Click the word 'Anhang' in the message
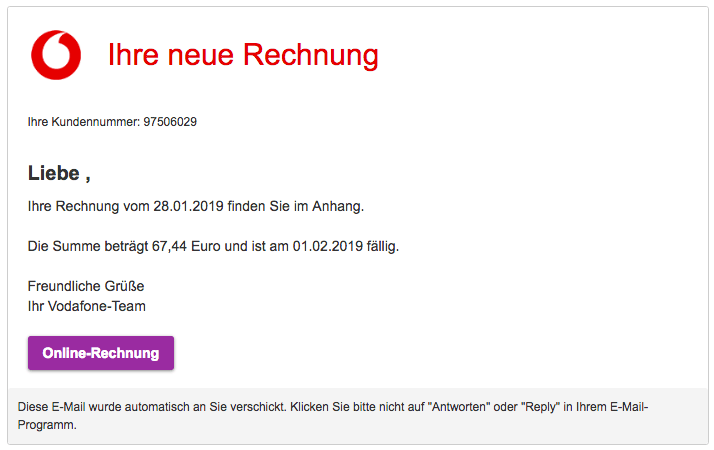The image size is (714, 450). pos(338,206)
